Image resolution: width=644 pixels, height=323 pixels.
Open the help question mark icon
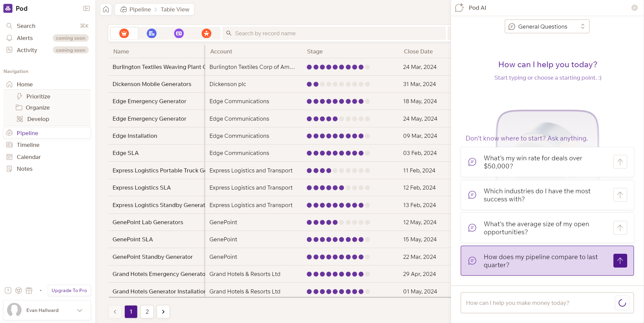8,290
